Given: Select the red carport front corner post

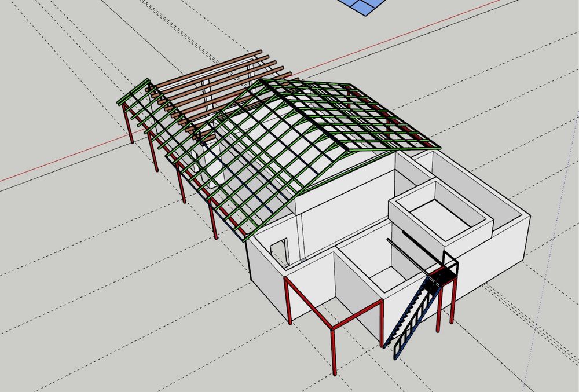Looking at the screenshot, I should (334, 351).
